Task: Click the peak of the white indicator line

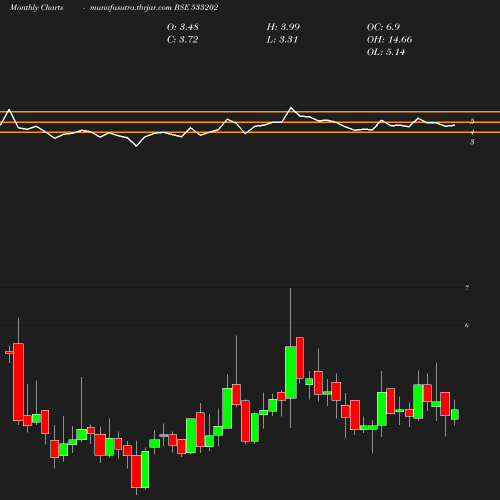Action: 291,107
